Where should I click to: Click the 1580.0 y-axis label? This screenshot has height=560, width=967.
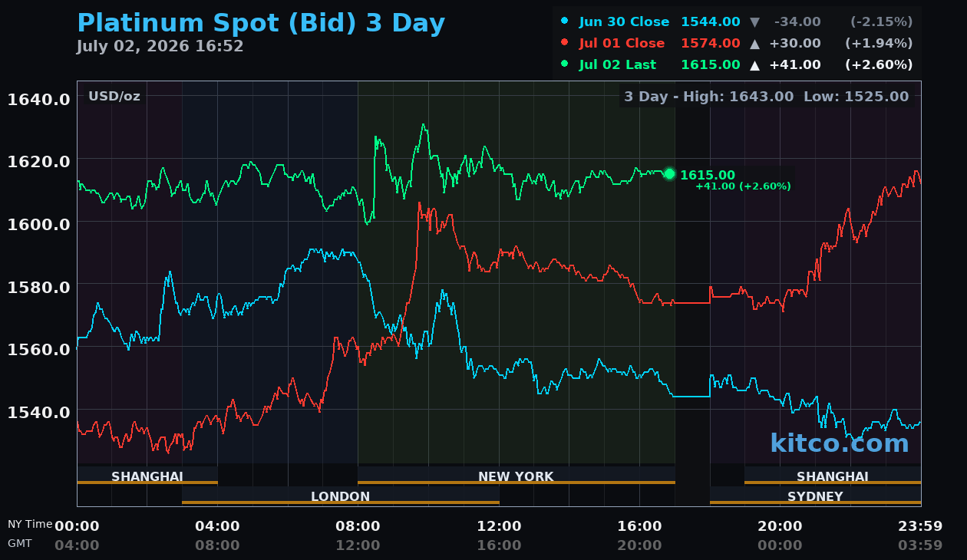click(x=39, y=287)
